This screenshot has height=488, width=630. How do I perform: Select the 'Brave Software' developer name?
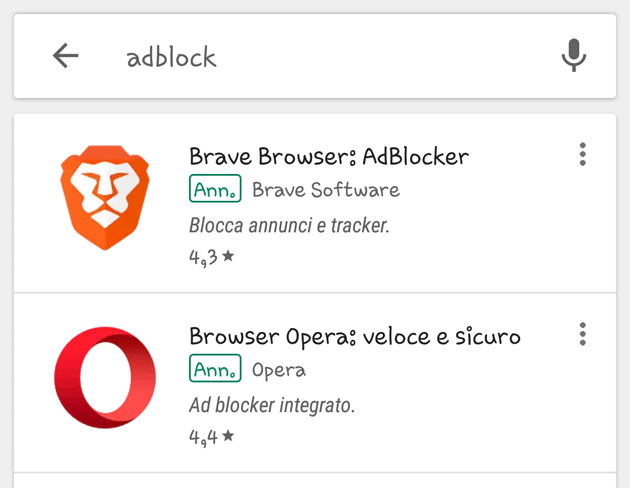coord(326,190)
